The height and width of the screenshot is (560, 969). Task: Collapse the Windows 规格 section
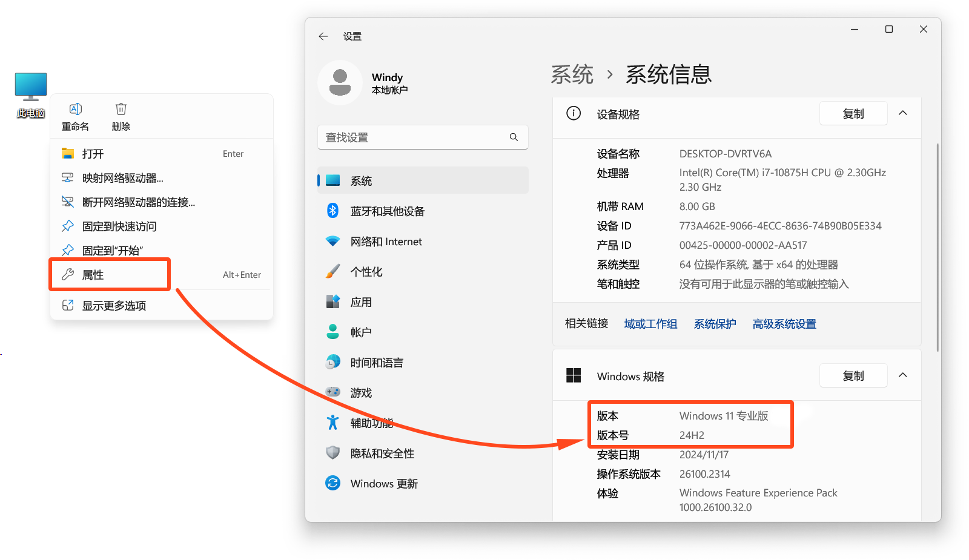click(x=903, y=375)
